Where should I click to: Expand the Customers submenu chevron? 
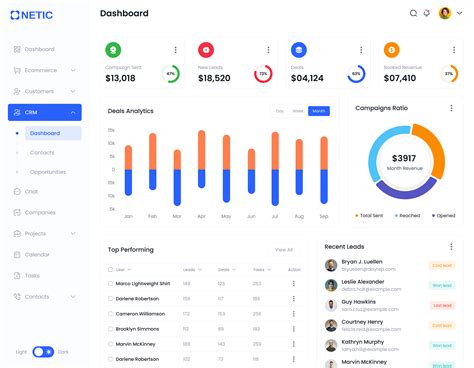[x=73, y=91]
